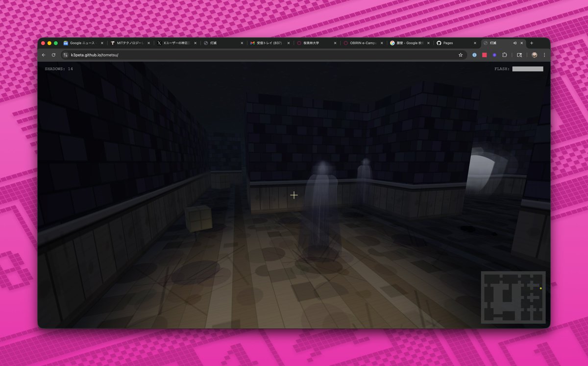
Task: Close the 腰壁 - Google search tab
Action: pos(429,43)
